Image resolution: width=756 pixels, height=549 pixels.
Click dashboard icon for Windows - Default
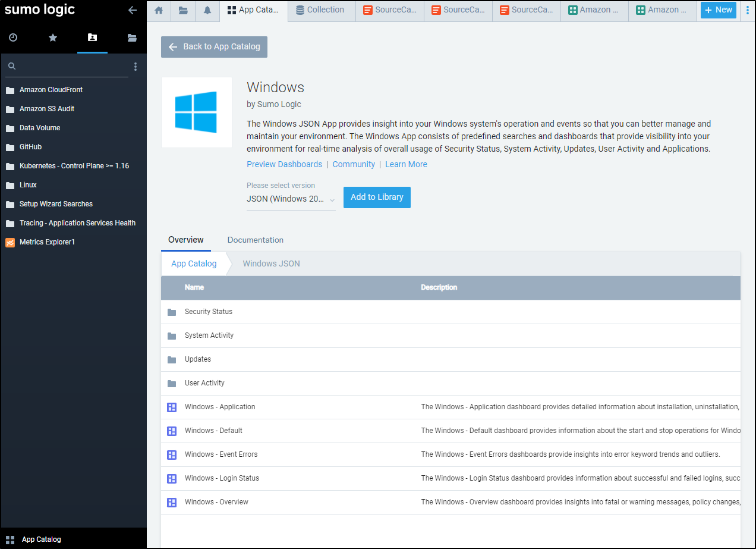(x=172, y=431)
